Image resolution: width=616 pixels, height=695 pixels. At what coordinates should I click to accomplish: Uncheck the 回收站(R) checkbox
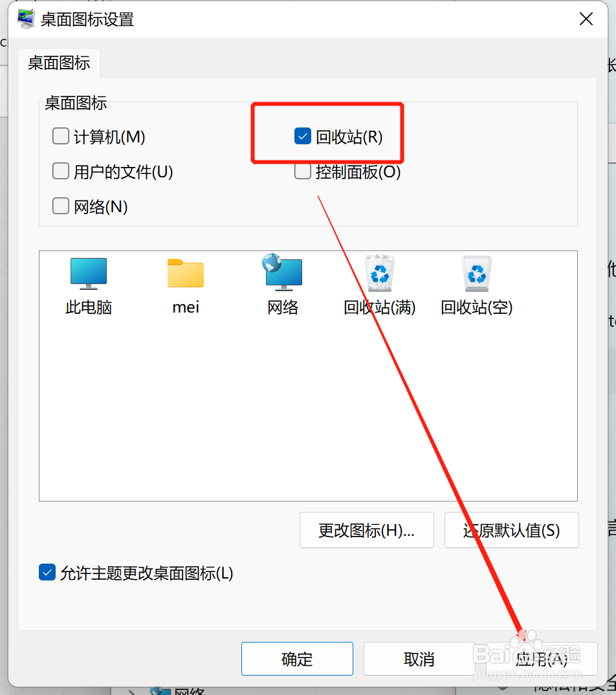click(303, 137)
